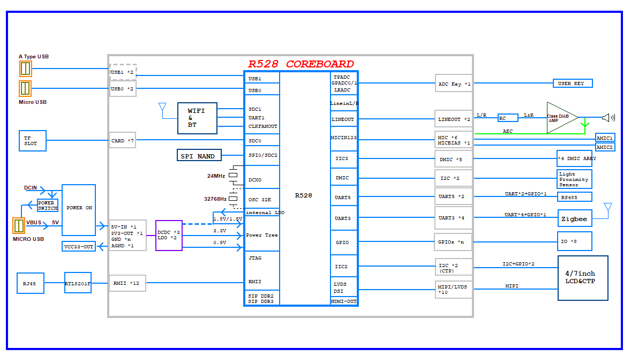Select the A Type USB connector icon
Screen dimensions: 631x364
click(25, 68)
